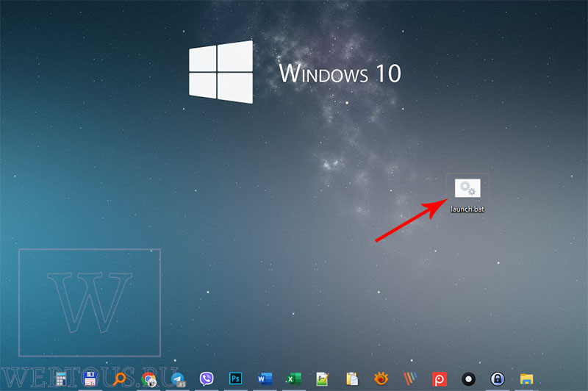Launch the orange eye image viewer icon

tap(381, 379)
